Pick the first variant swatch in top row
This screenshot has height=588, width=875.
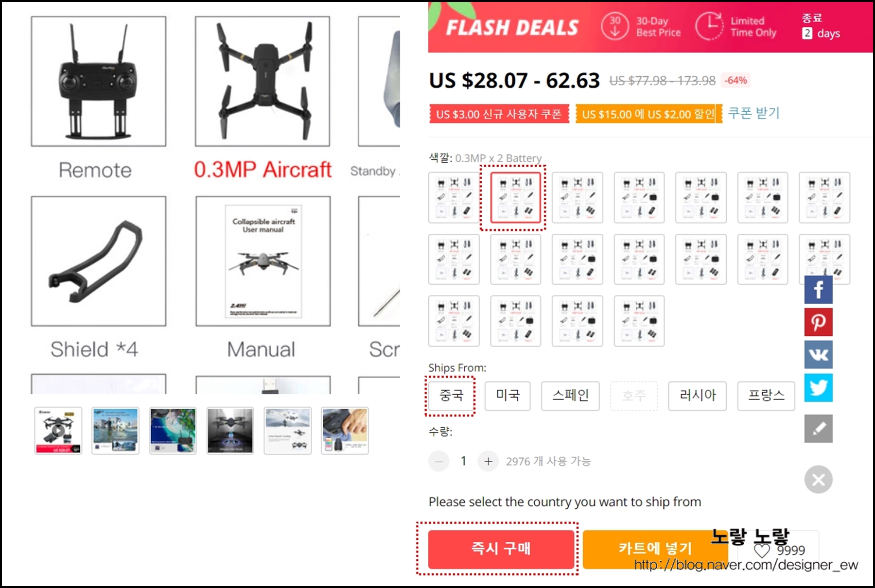pos(454,197)
